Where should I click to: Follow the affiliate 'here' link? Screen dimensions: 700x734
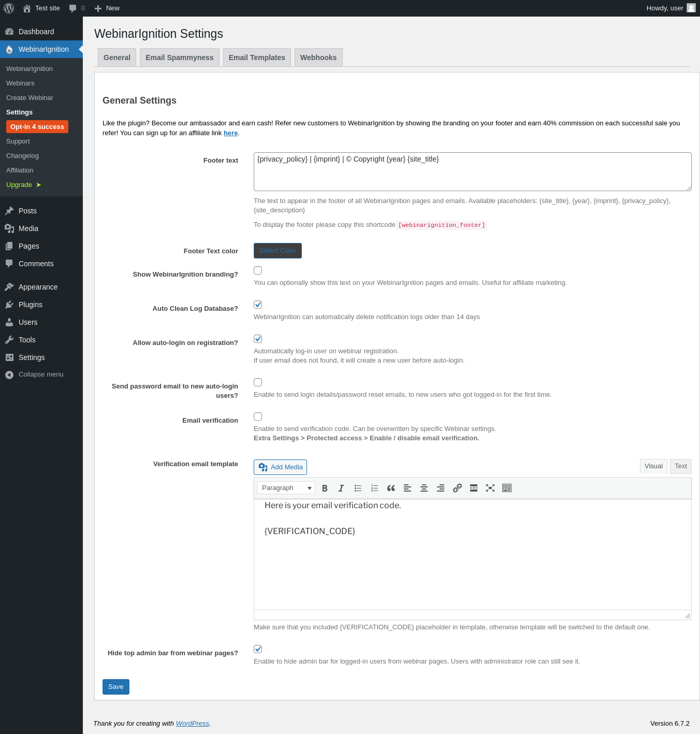231,133
